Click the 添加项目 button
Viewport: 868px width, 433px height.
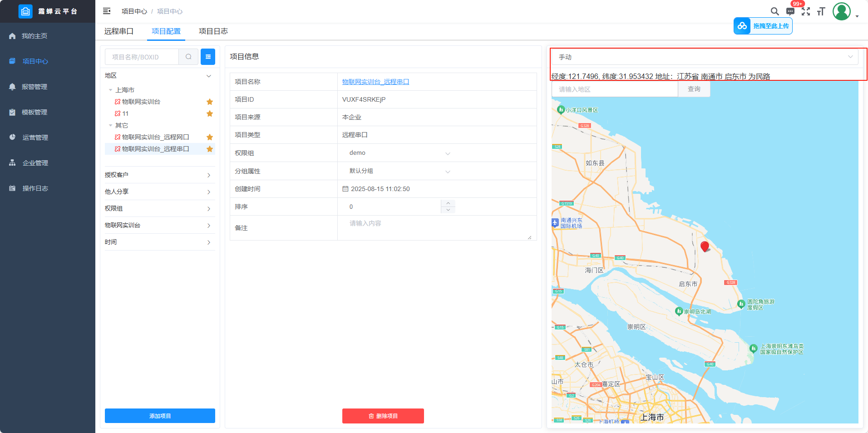(160, 416)
